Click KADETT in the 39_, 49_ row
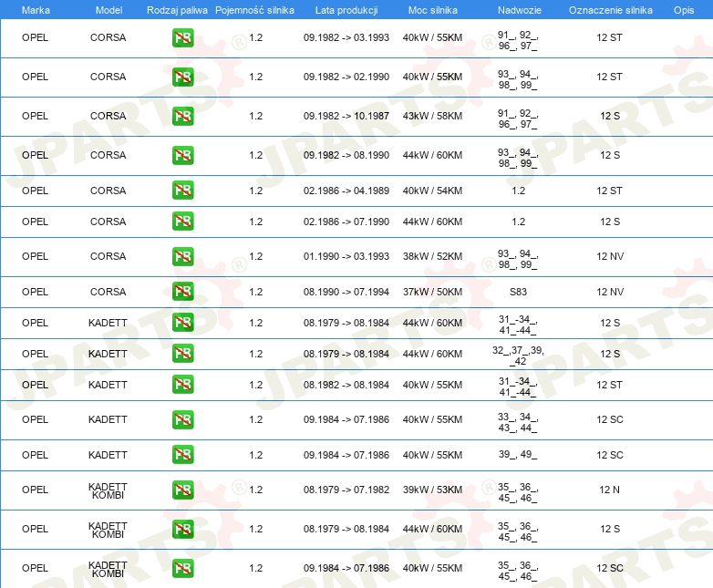The width and height of the screenshot is (713, 588). pyautogui.click(x=108, y=455)
